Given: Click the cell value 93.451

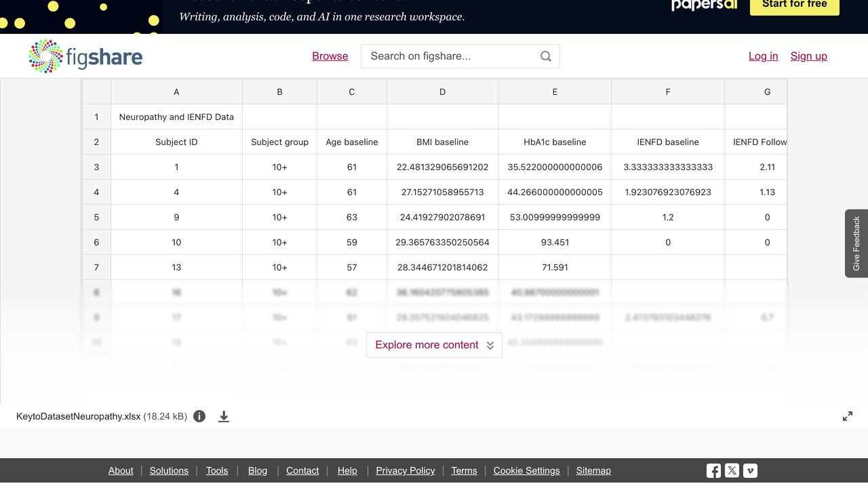Looking at the screenshot, I should (555, 242).
